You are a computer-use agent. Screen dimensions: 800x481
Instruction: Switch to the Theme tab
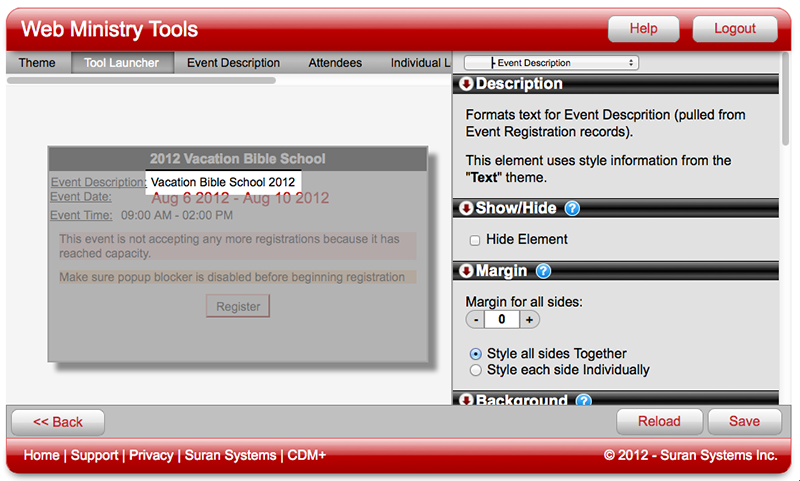pos(37,63)
